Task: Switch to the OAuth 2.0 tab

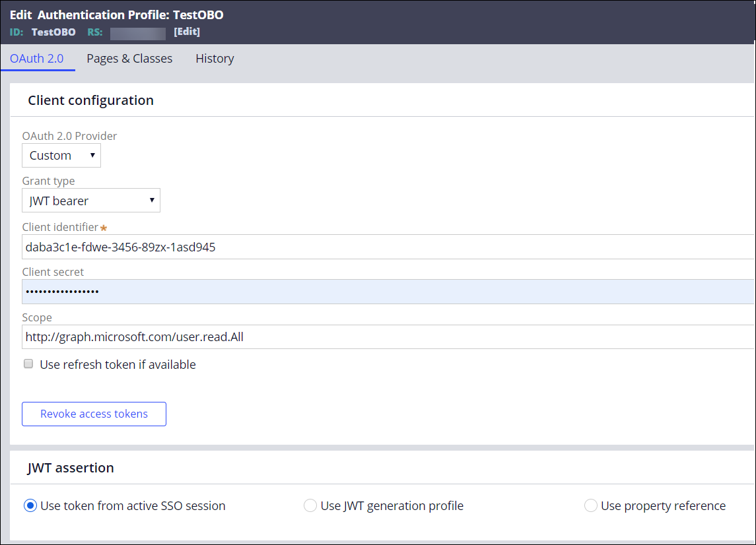Action: pos(37,59)
